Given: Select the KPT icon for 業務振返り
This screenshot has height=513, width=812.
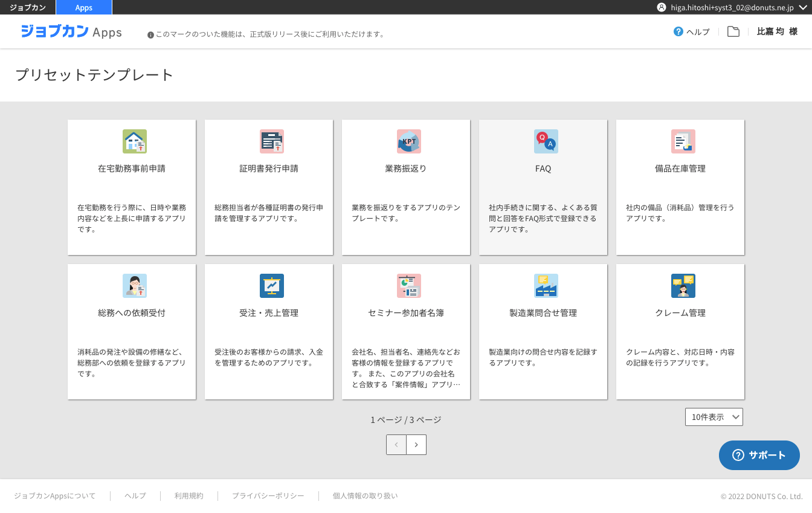Looking at the screenshot, I should 408,141.
